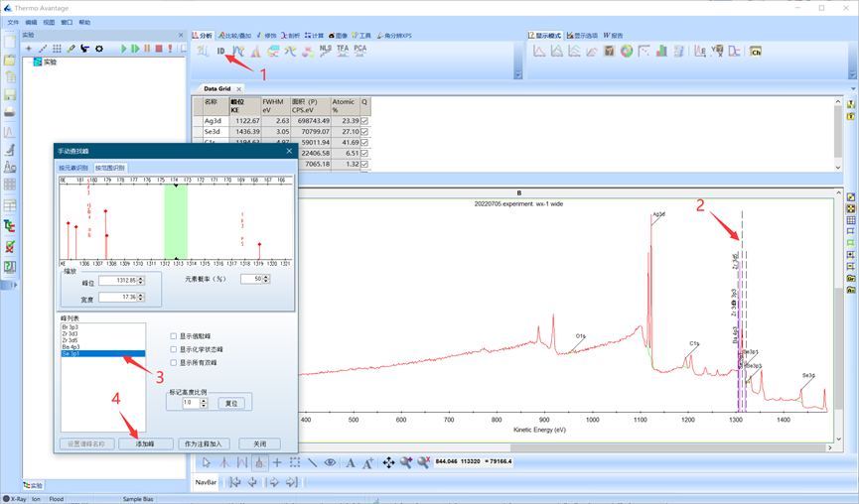Click the 元素概率 input field
Screen dimensions: 859x504
click(x=248, y=279)
